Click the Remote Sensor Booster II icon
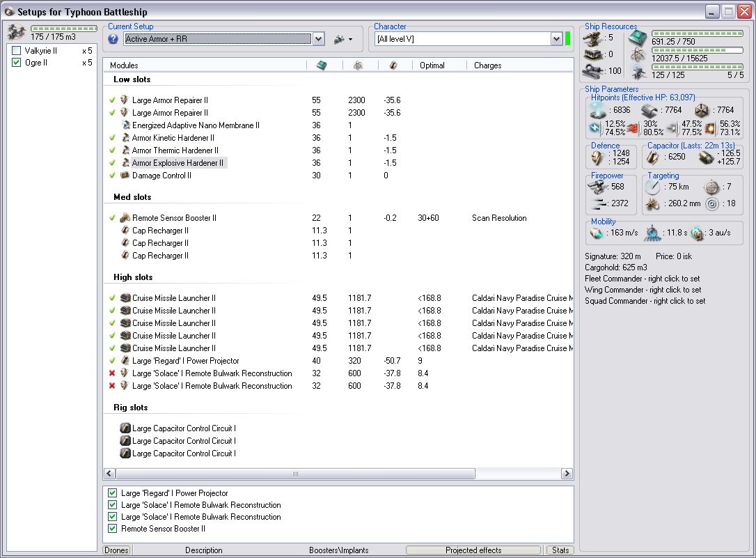Screen dimensions: 756x558 pyautogui.click(x=125, y=218)
